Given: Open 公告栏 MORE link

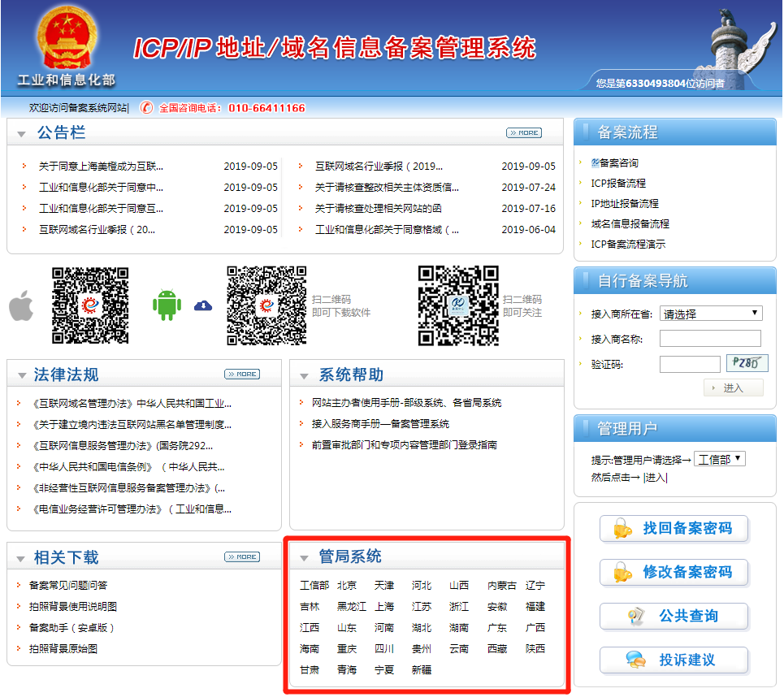Looking at the screenshot, I should click(523, 132).
